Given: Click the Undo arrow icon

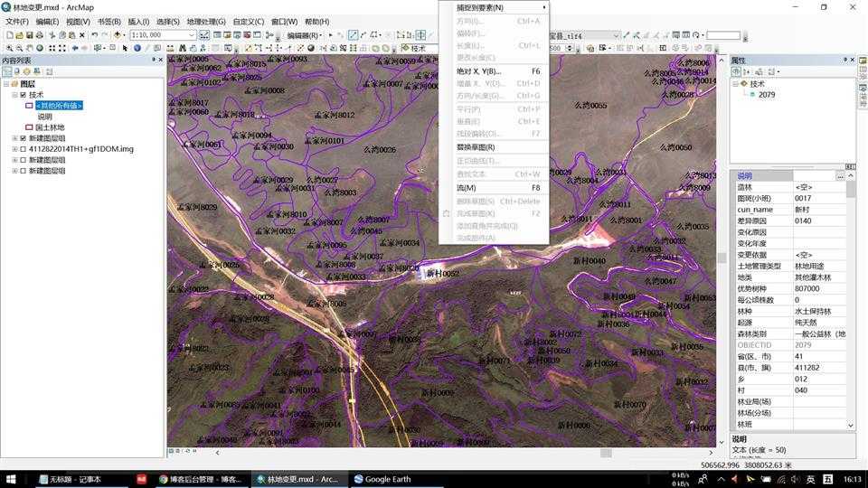Looking at the screenshot, I should tap(95, 35).
